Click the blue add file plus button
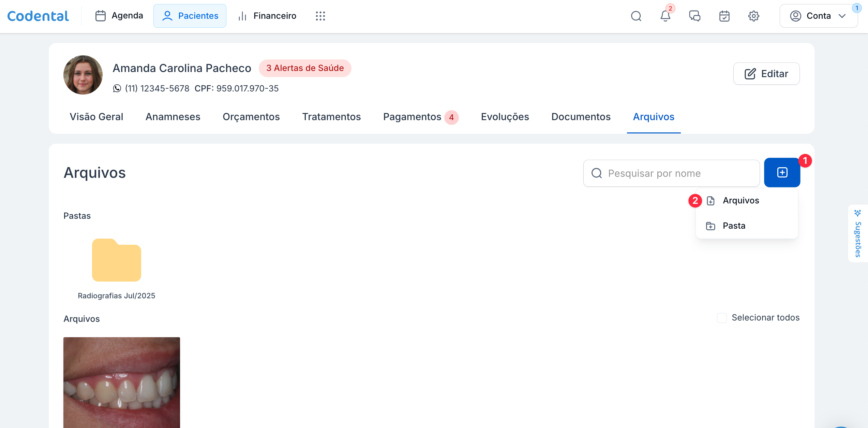The width and height of the screenshot is (868, 428). [x=782, y=173]
